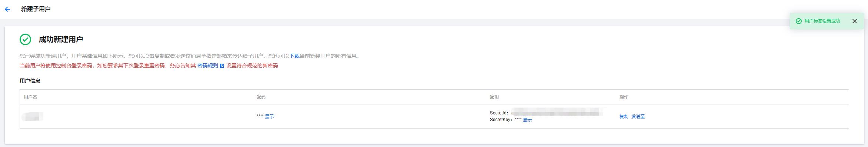Screen dimensions: 868x147
Task: Open the 密码规则 link
Action: tap(208, 66)
